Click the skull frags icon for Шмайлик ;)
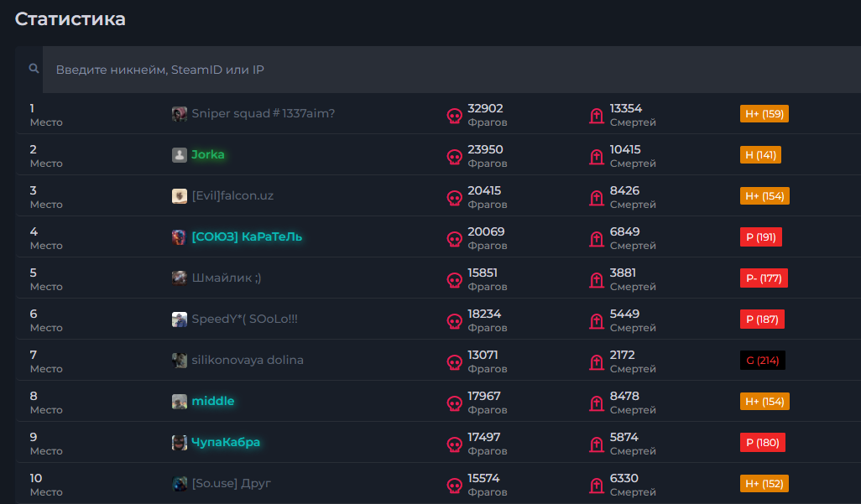The image size is (861, 504). (454, 280)
